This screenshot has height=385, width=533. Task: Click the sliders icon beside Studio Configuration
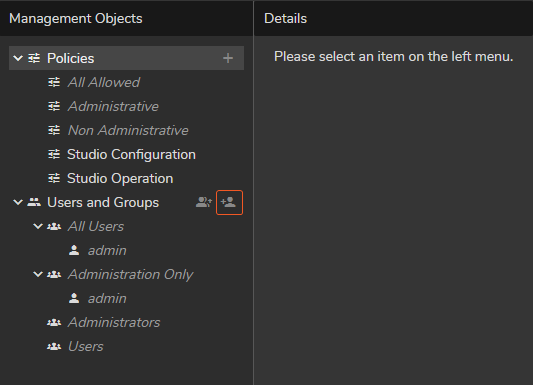coord(54,154)
